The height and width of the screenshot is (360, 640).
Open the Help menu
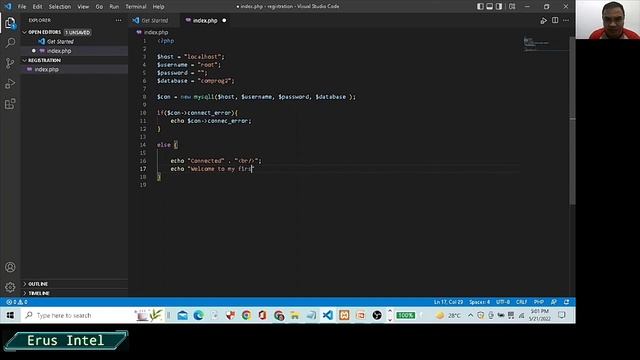tap(158, 7)
